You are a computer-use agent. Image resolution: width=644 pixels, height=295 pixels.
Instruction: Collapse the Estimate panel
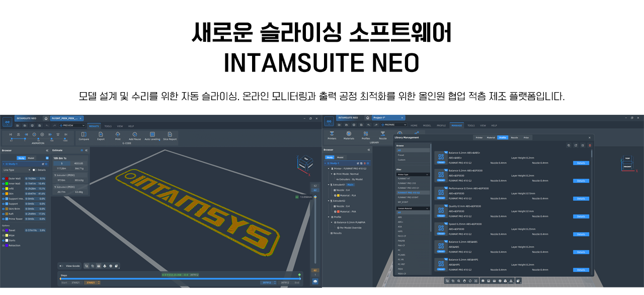[x=86, y=150]
